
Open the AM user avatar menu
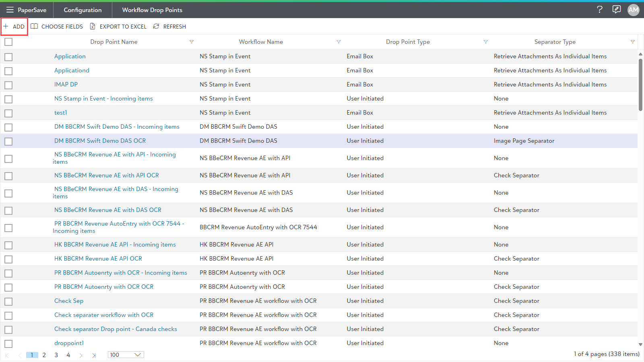click(633, 10)
